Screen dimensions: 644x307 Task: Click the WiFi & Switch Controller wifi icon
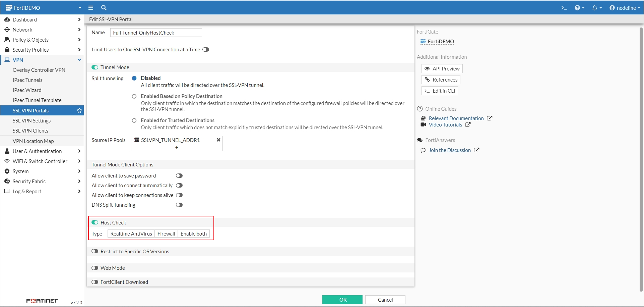[x=7, y=161]
